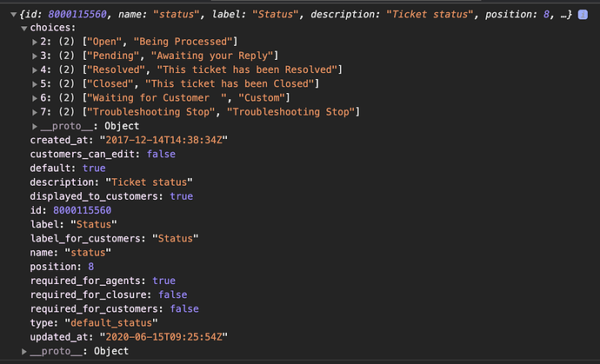Select the updated_at timestamp value

(x=163, y=337)
